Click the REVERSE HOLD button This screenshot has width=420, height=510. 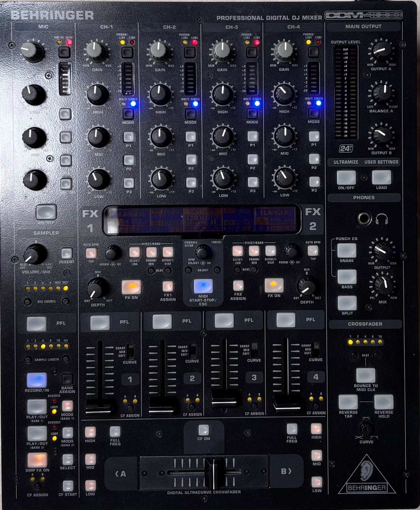tap(383, 402)
